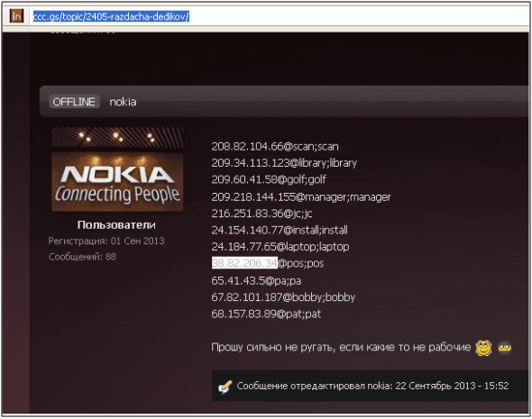This screenshot has height=419, width=532.
Task: Click the line 209.218.144.155@manager;manager
Action: pyautogui.click(x=301, y=197)
